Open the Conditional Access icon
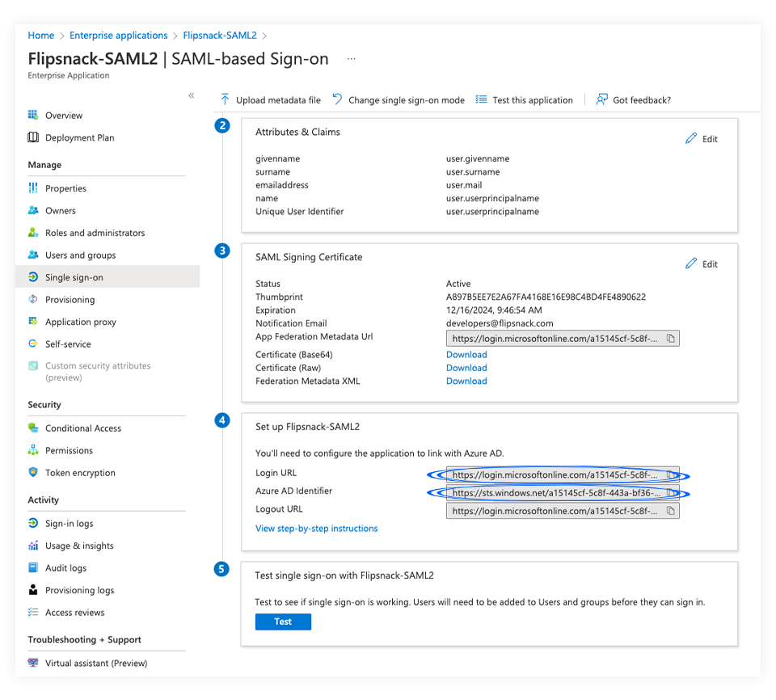 coord(33,428)
